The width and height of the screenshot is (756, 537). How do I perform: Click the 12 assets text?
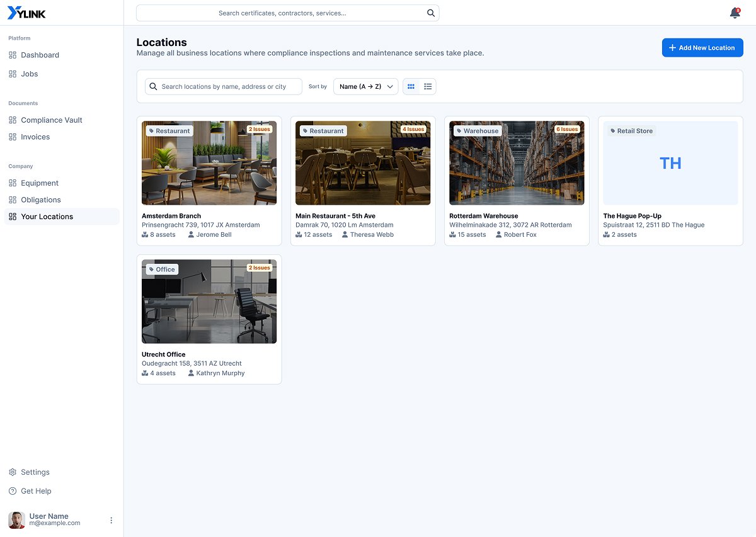click(x=318, y=235)
